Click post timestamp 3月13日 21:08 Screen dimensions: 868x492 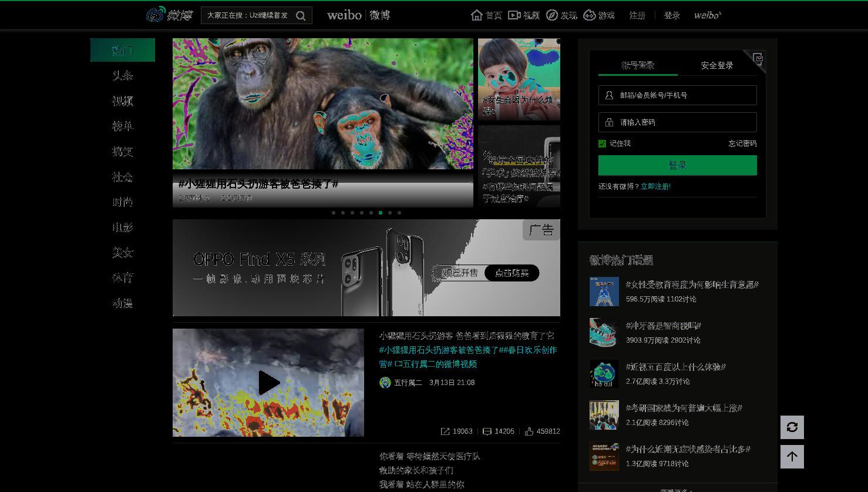[x=452, y=383]
